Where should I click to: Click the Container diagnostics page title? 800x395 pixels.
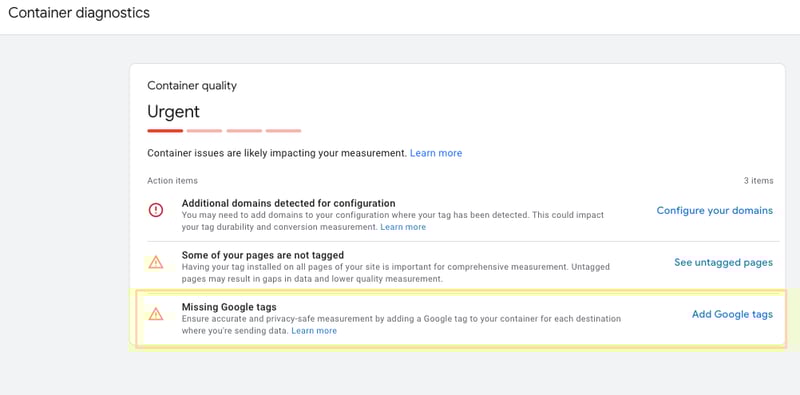pos(79,13)
